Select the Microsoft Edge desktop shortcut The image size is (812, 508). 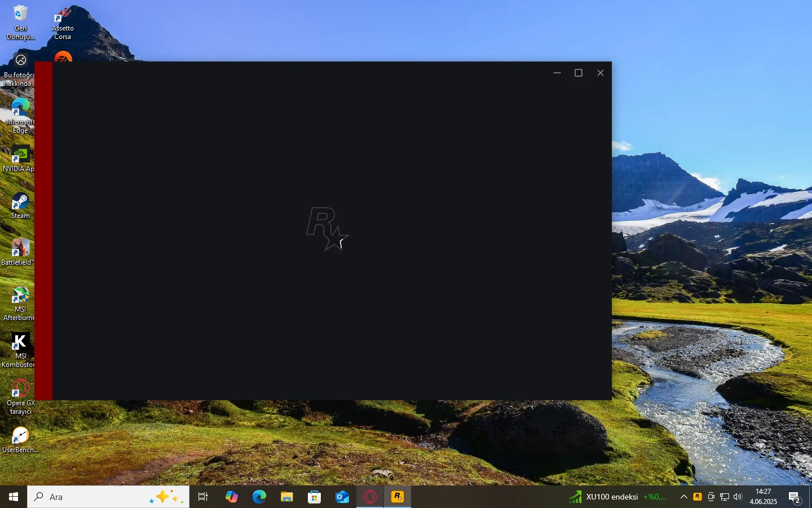(x=20, y=116)
